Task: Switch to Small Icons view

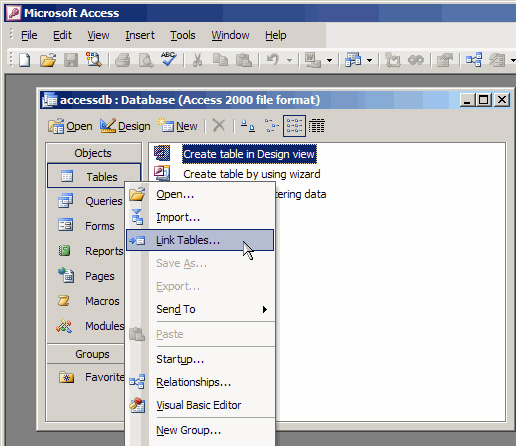Action: (x=271, y=126)
